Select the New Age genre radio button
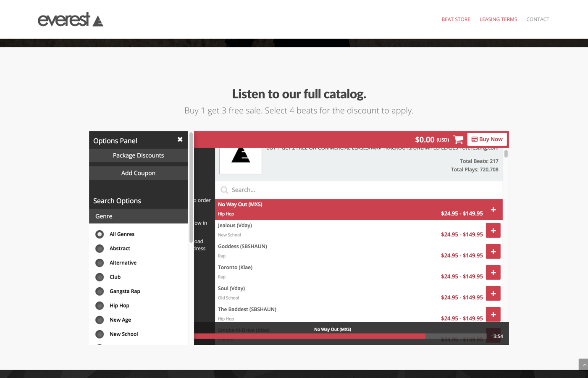The height and width of the screenshot is (378, 588). 100,320
